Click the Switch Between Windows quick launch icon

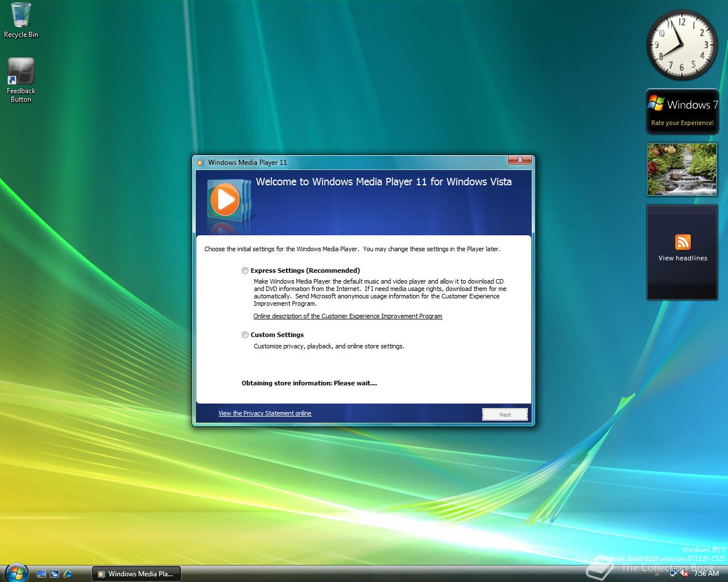tap(55, 574)
